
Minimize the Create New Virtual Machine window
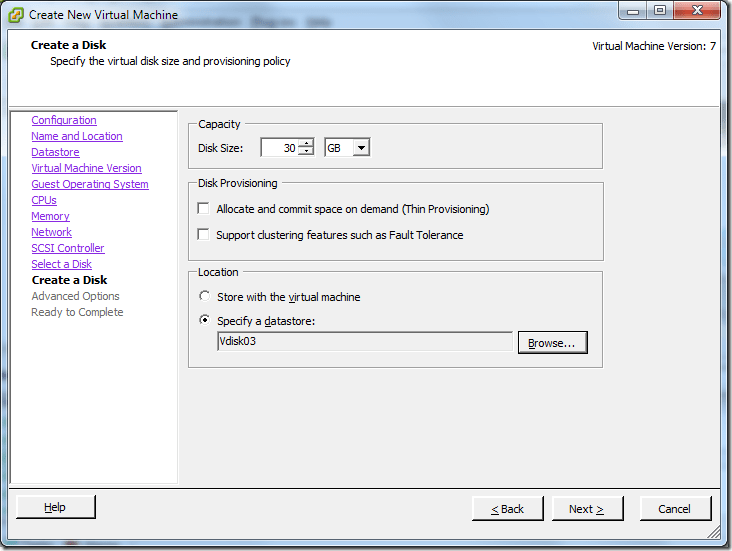click(x=633, y=11)
